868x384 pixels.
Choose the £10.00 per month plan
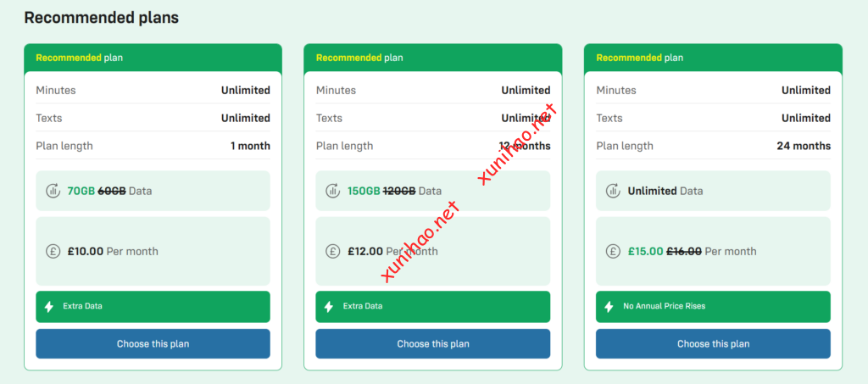[153, 344]
